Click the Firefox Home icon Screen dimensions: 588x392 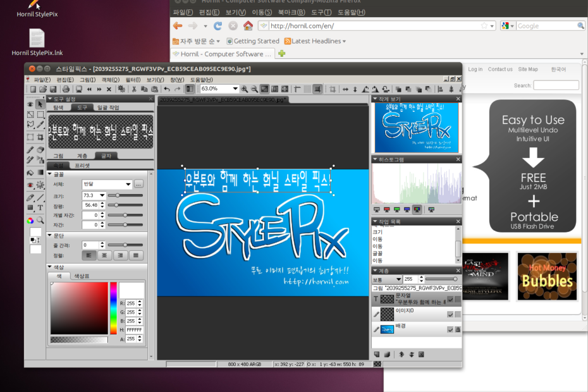pos(248,25)
